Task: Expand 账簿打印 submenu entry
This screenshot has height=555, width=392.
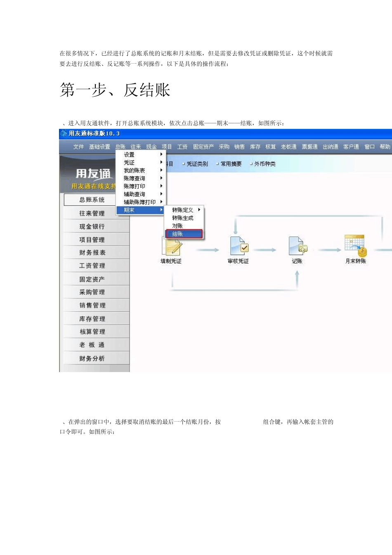Action: (x=140, y=186)
